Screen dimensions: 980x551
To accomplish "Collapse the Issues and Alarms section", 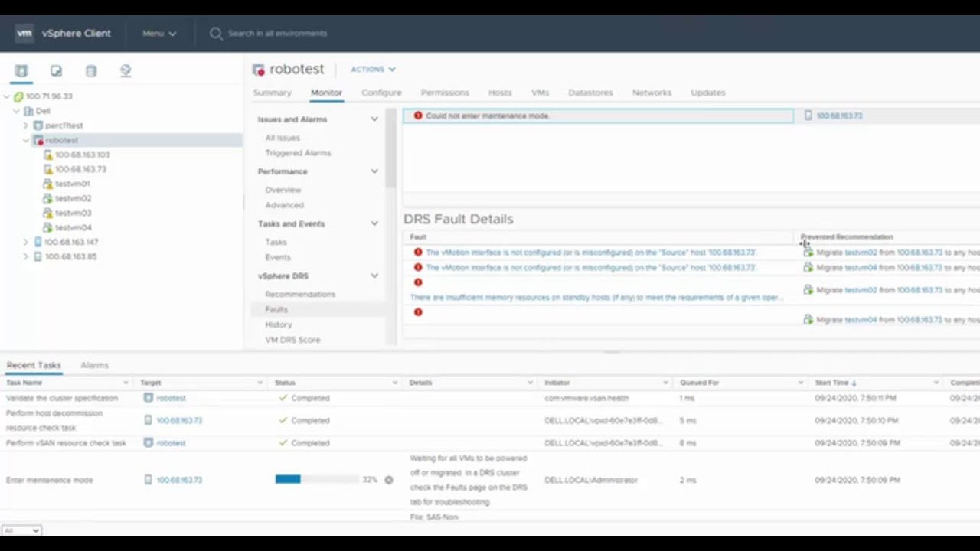I will [x=374, y=119].
